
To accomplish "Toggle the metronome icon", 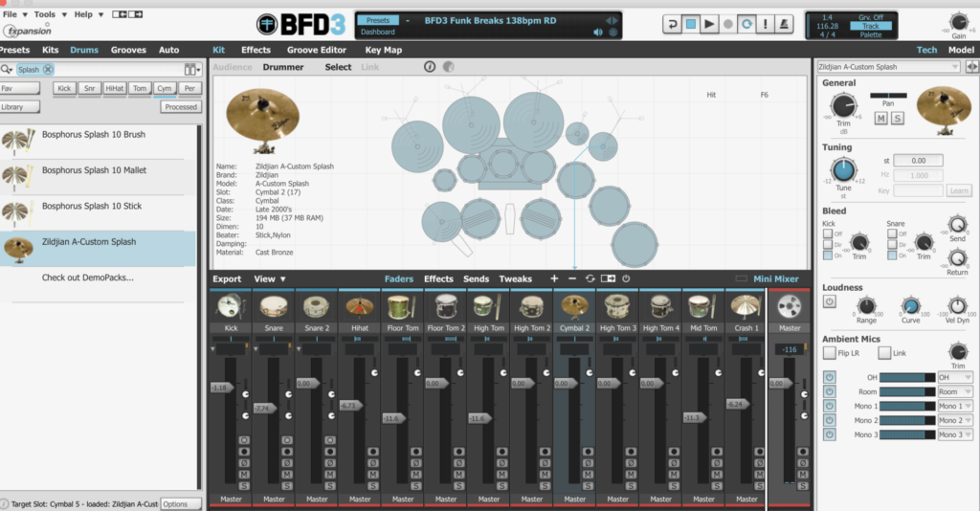I will pyautogui.click(x=786, y=24).
